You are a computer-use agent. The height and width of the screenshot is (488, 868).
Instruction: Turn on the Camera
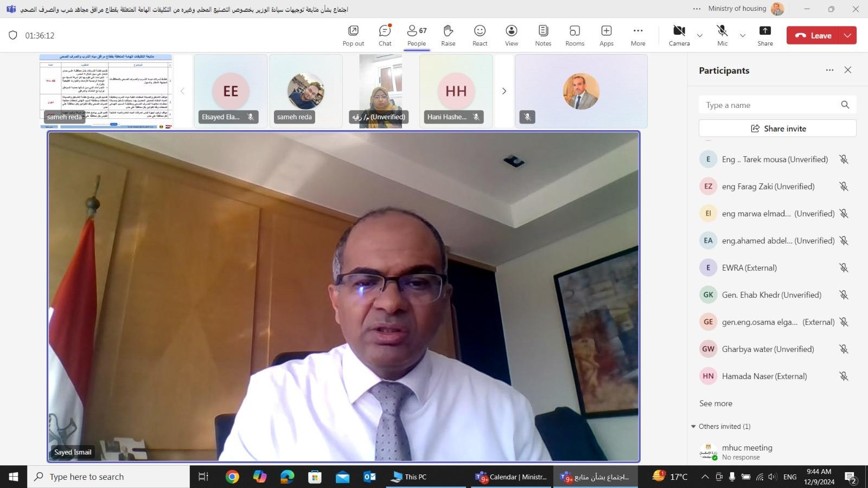pyautogui.click(x=679, y=35)
